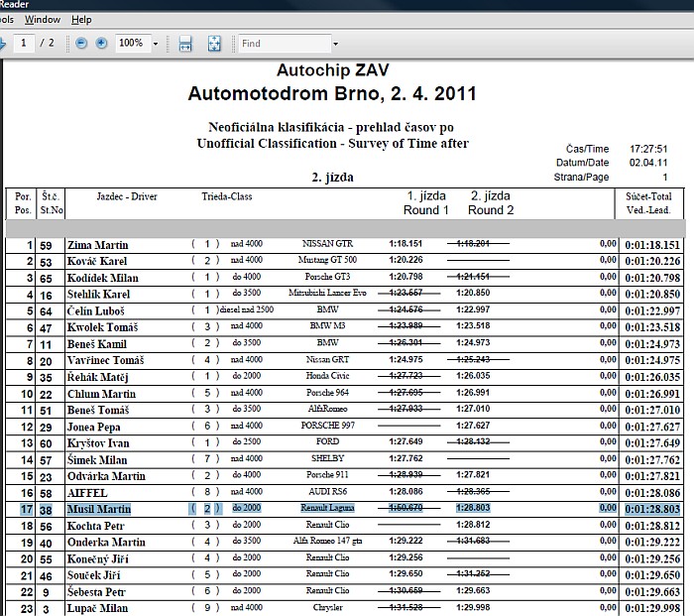Click the next page arrow icon
The height and width of the screenshot is (616, 694).
click(3, 44)
